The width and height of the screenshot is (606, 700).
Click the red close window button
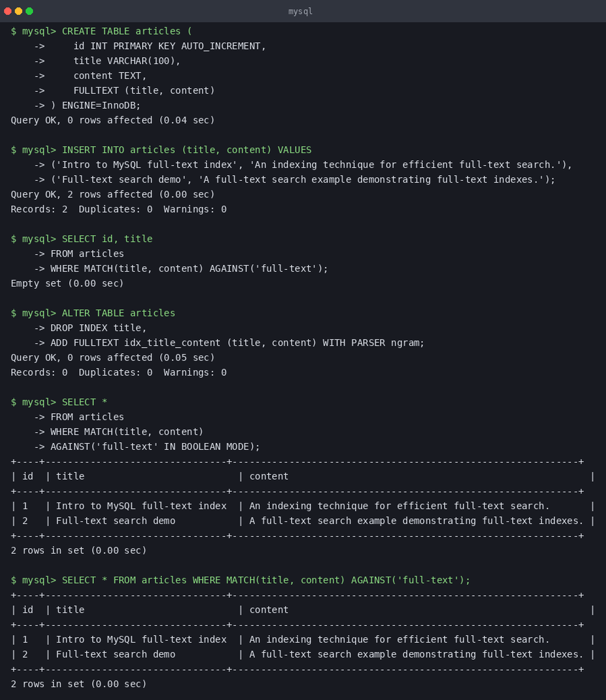click(x=8, y=11)
